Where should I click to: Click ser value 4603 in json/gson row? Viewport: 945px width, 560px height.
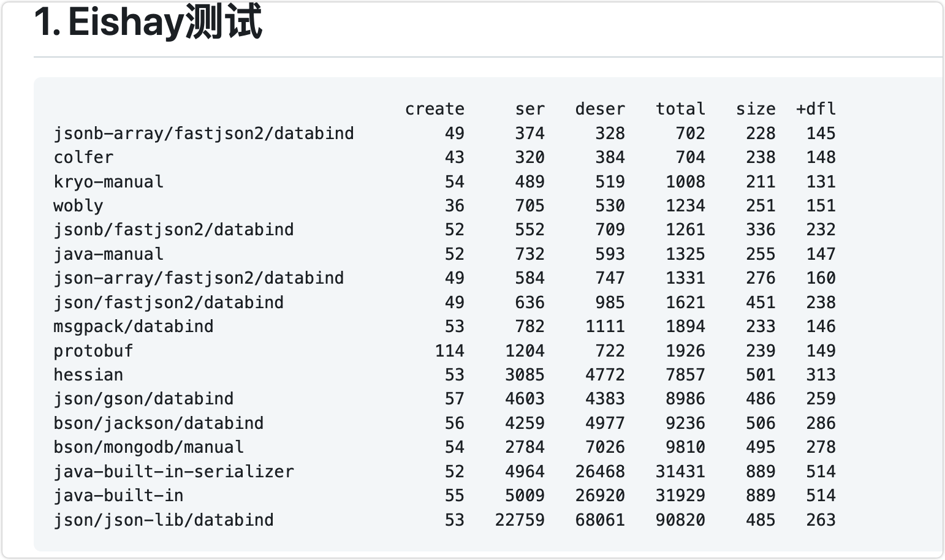click(525, 399)
